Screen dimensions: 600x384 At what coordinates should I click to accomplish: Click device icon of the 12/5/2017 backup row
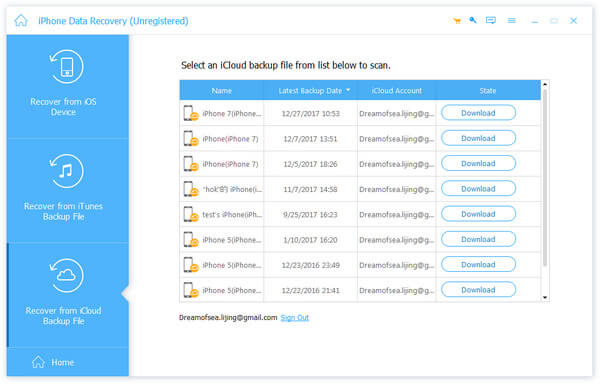(191, 164)
